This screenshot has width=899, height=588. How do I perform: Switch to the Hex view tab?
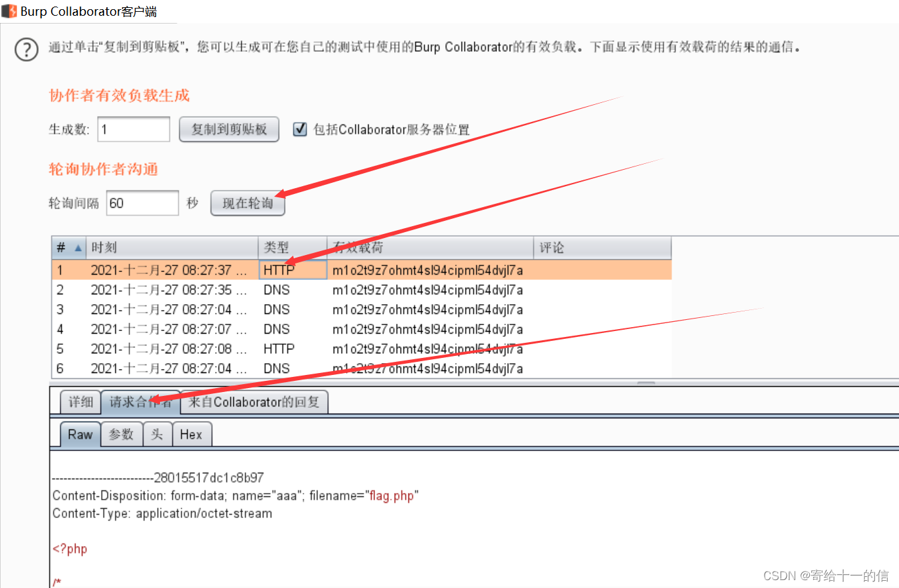pos(191,435)
